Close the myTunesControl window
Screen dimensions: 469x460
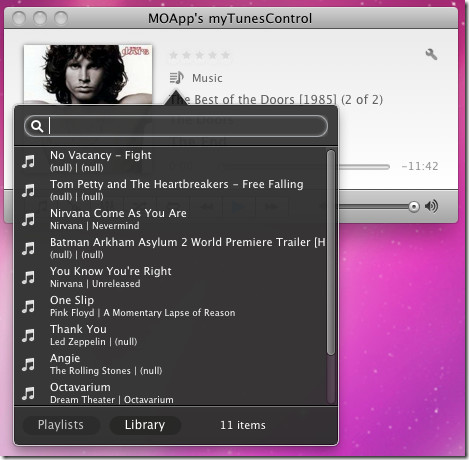pos(19,18)
